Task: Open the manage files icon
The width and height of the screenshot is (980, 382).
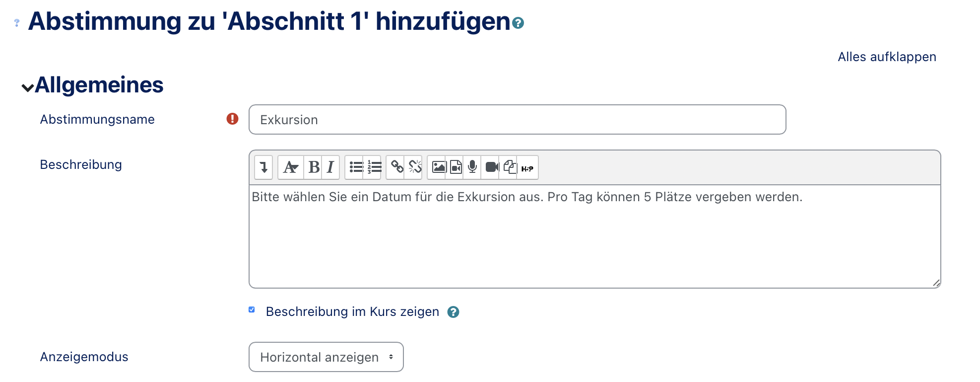Action: point(510,167)
